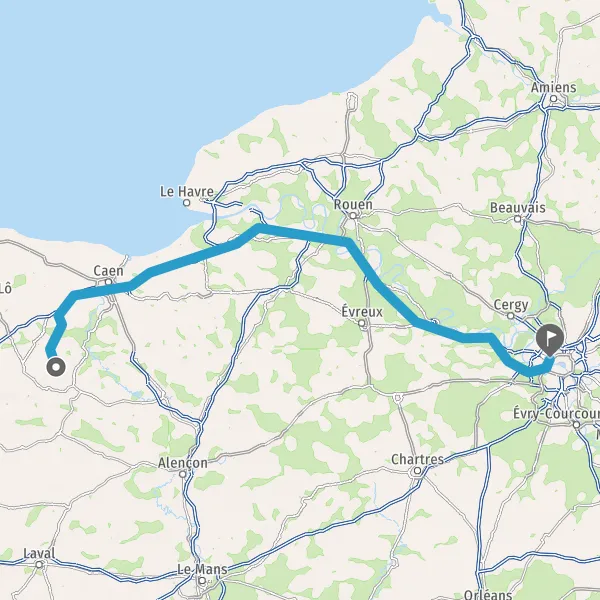The height and width of the screenshot is (600, 600).
Task: Click the Chartres city marker
Action: click(417, 471)
